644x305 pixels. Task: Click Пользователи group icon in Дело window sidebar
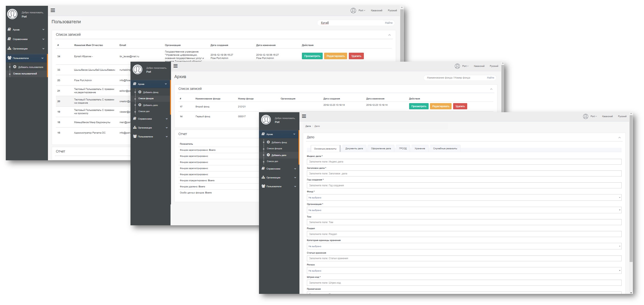(263, 186)
